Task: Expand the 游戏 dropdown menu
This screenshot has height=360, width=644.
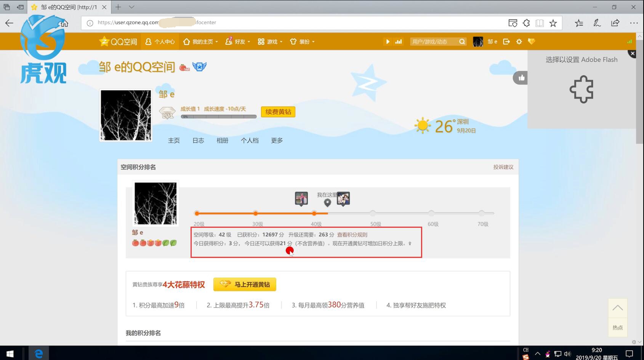Action: [x=270, y=42]
